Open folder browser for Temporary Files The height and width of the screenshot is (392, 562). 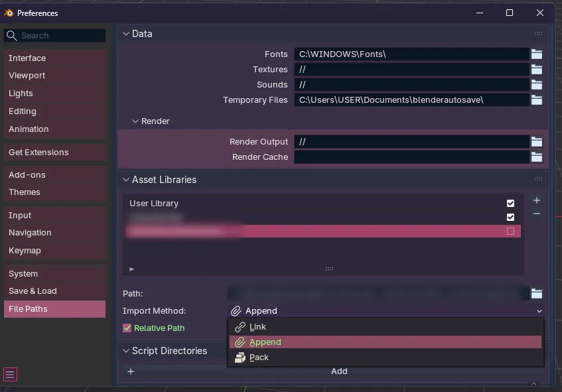pyautogui.click(x=536, y=100)
